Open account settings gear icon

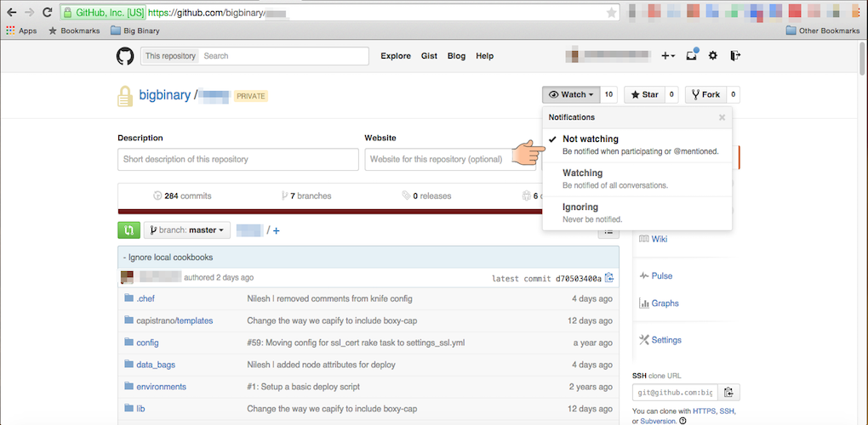point(713,55)
